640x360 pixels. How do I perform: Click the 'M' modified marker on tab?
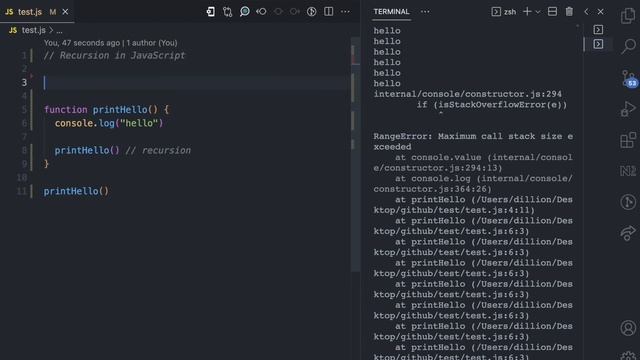point(53,12)
